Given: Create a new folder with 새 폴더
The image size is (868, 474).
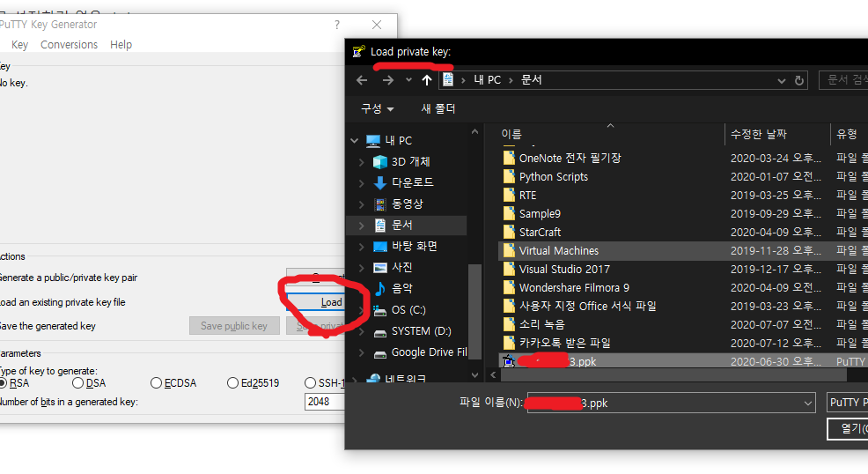Looking at the screenshot, I should coord(438,108).
